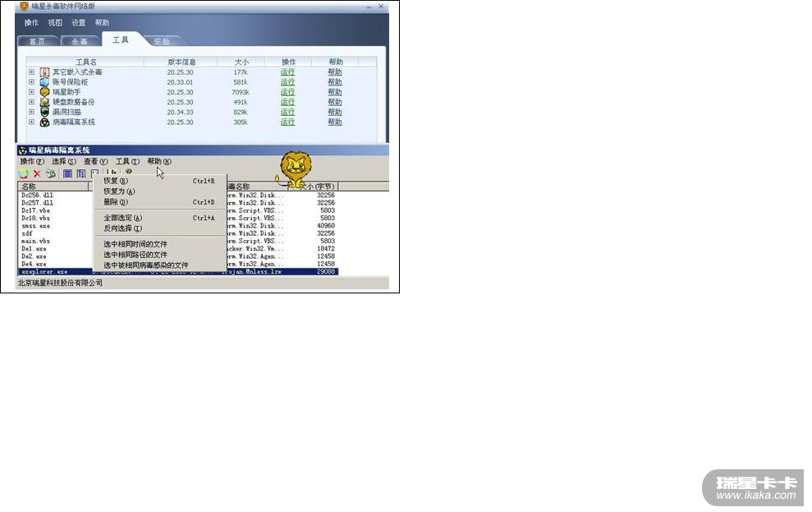Click the 版本信息 column header

tap(181, 62)
